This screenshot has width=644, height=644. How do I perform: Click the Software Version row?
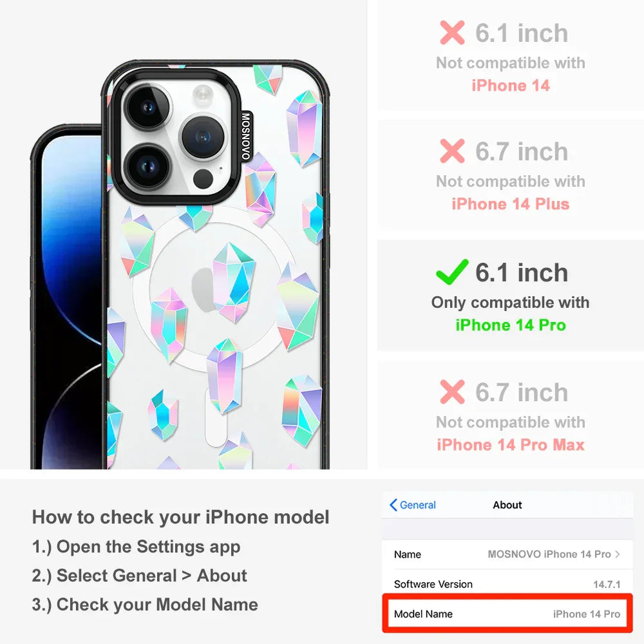coord(507,583)
